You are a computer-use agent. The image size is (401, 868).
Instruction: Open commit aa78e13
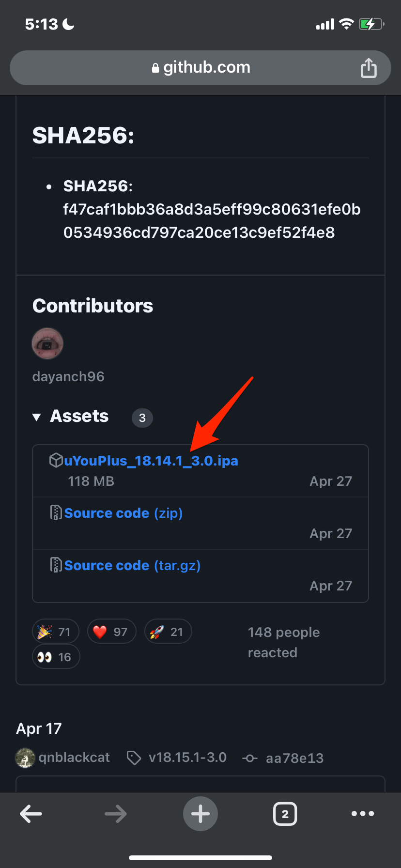(283, 758)
